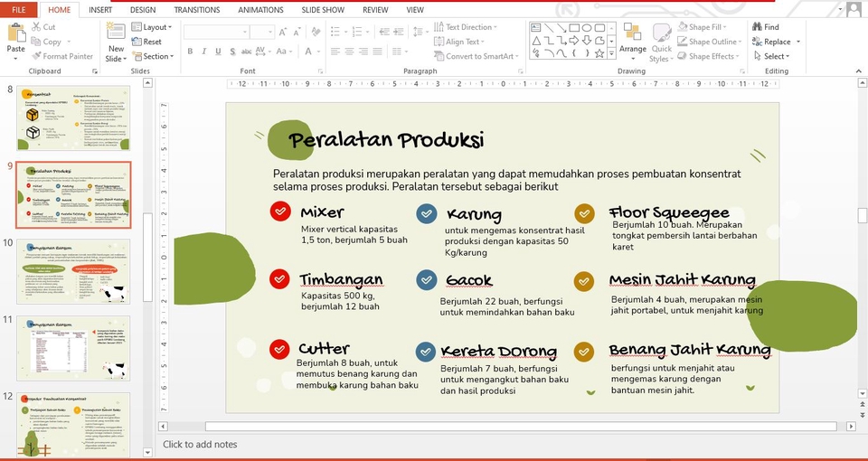Collapse the ribbon with the chevron
The height and width of the screenshot is (461, 868).
coord(859,71)
